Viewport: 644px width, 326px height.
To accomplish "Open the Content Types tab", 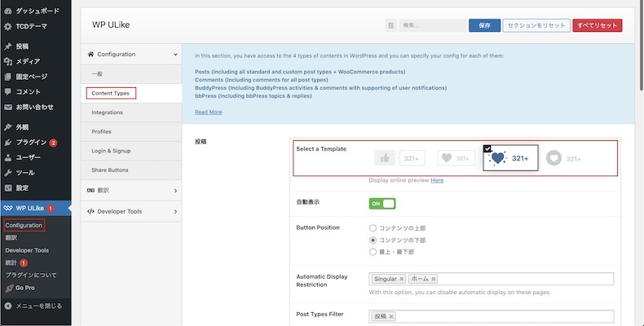I will 131,93.
